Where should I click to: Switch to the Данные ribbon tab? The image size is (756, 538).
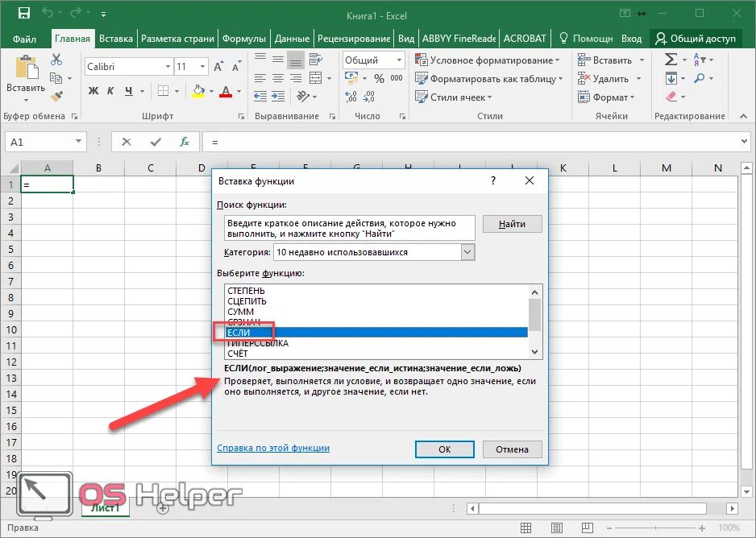[x=293, y=39]
